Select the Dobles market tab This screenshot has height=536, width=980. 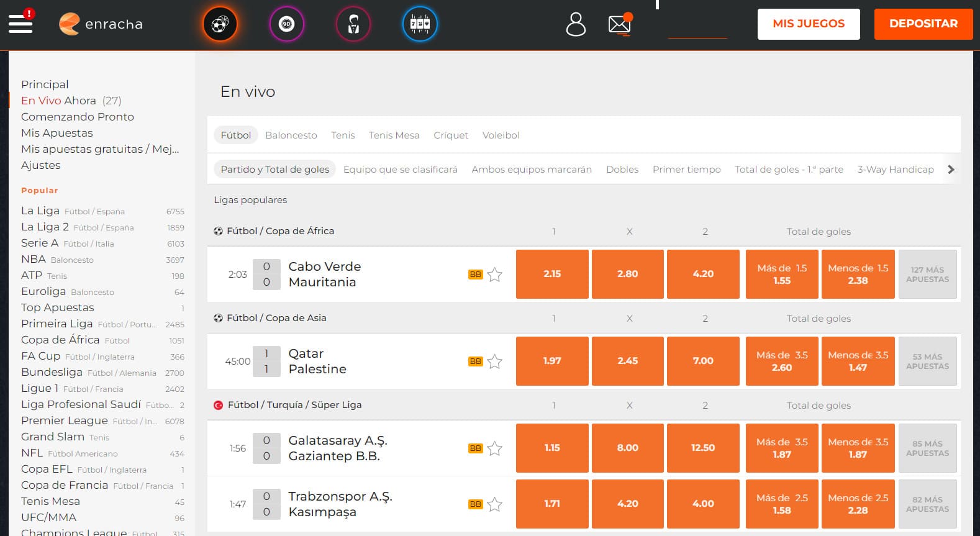coord(622,170)
